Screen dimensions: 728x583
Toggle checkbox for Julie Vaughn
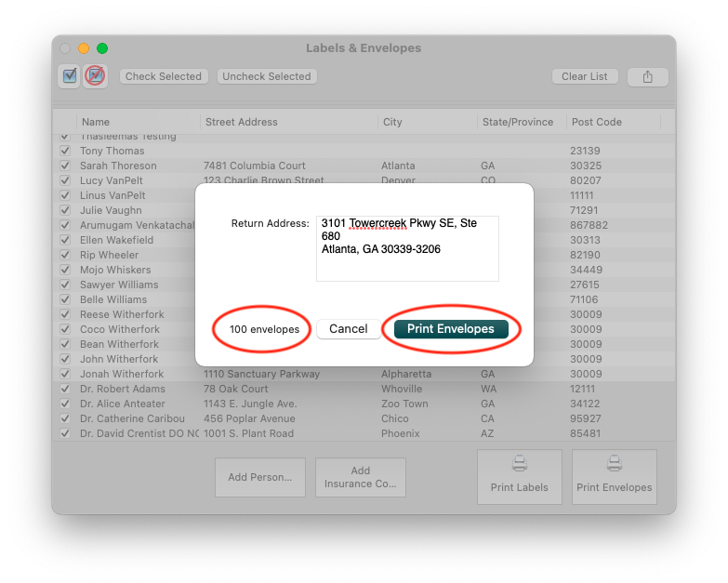point(65,210)
